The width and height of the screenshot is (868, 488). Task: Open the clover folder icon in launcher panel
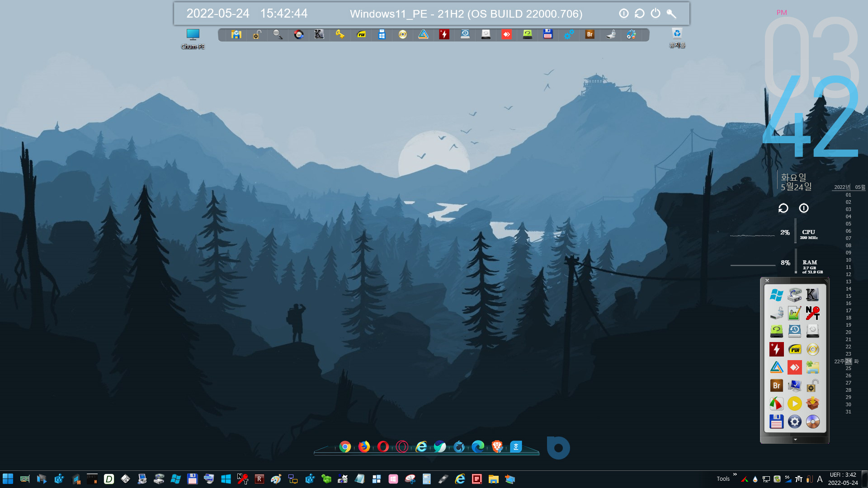pyautogui.click(x=812, y=367)
